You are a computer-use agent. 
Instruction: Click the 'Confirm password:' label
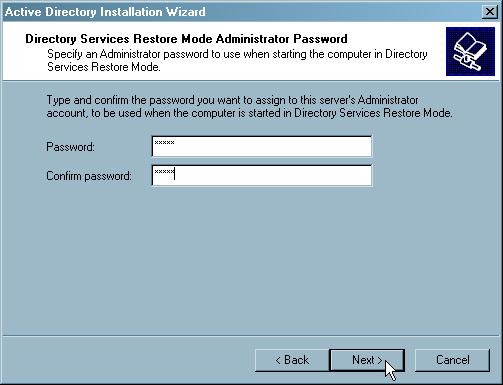pos(89,176)
